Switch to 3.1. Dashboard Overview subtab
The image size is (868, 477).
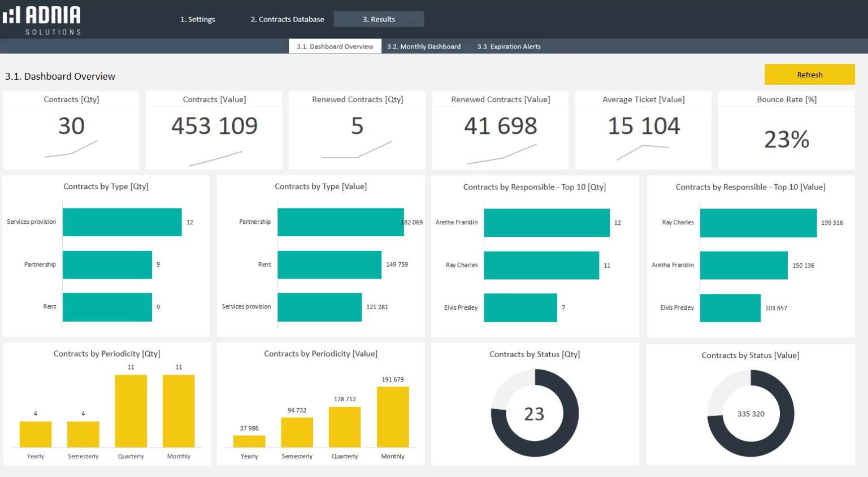335,46
